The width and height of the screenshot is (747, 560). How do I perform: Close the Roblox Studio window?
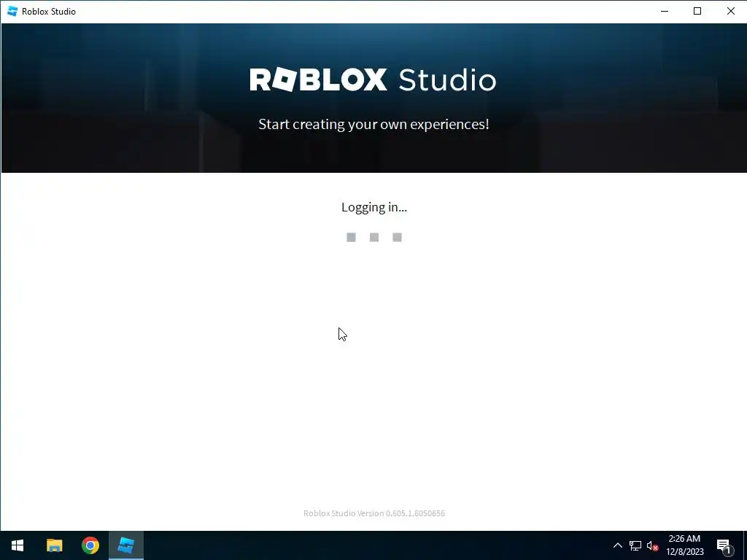(x=730, y=12)
